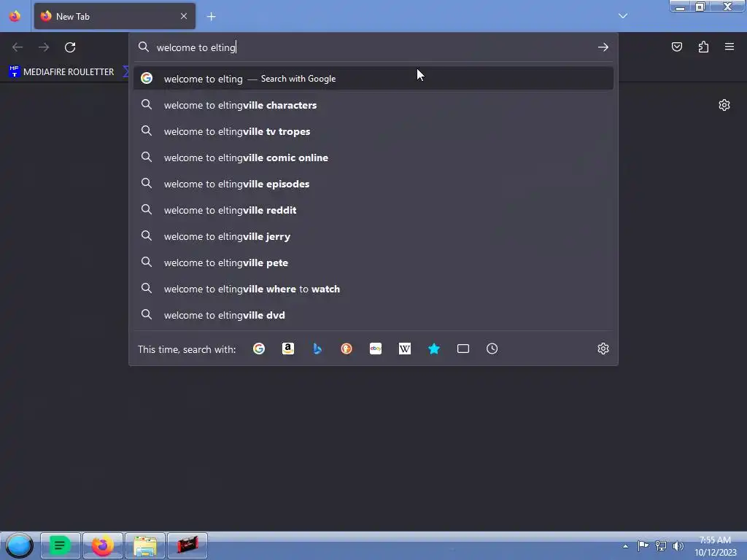Select suggestion 'welcome to eltingville episodes'

tap(373, 184)
